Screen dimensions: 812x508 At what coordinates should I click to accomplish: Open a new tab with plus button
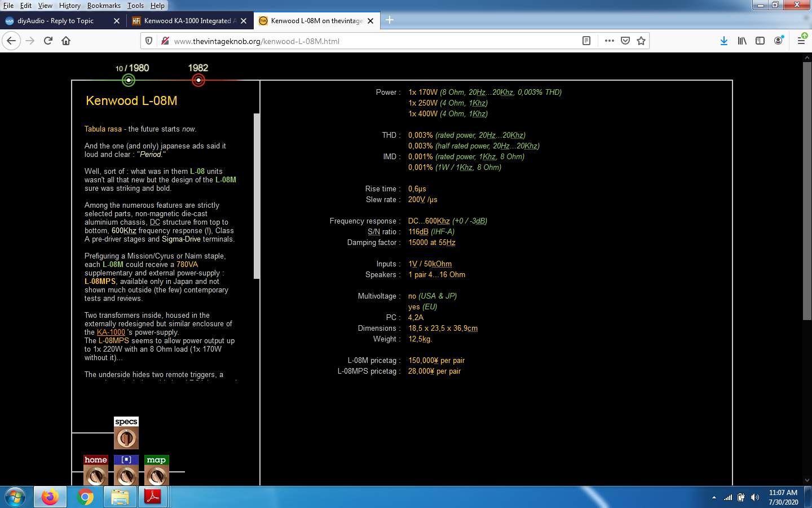[x=390, y=20]
